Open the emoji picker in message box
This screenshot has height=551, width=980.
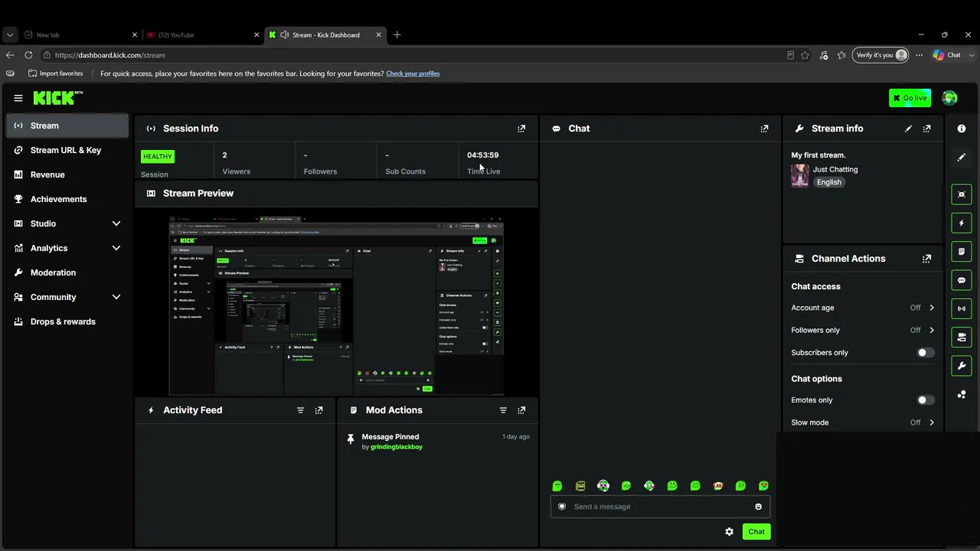(x=758, y=507)
